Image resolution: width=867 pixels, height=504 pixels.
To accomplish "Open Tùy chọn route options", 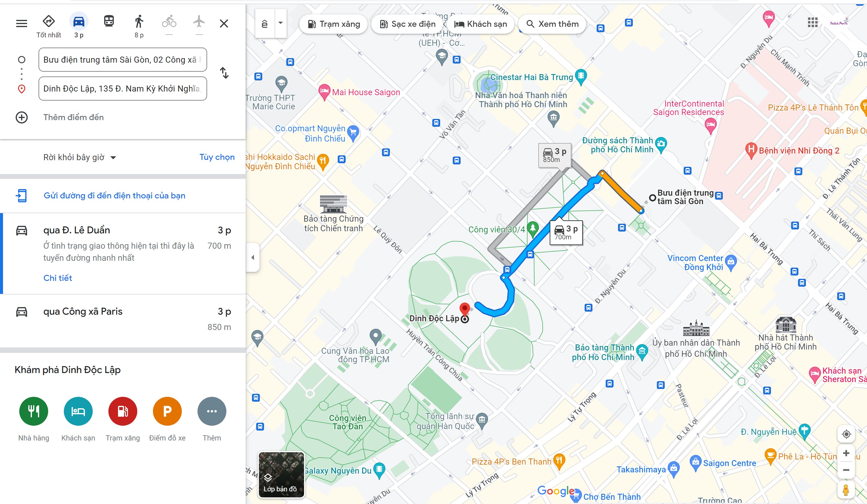I will 217,157.
